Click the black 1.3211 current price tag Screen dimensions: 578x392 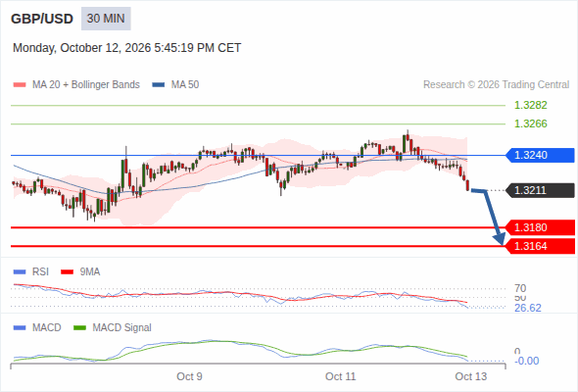pos(540,190)
